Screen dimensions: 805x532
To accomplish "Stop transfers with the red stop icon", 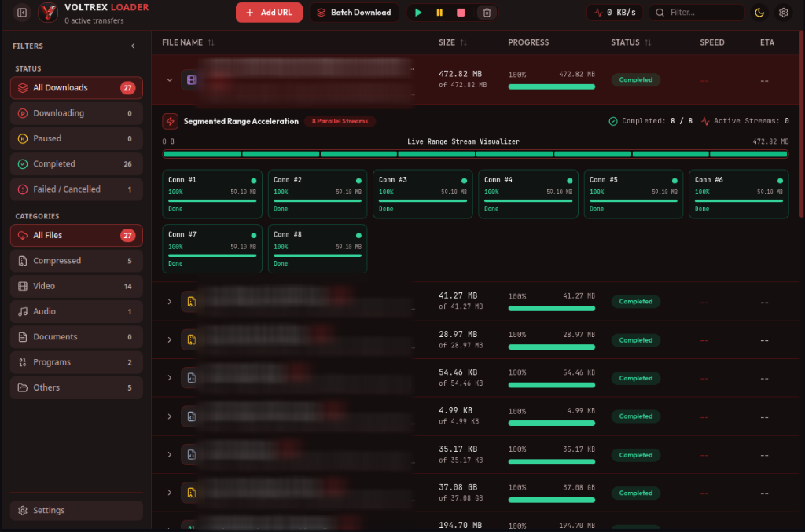I will [x=461, y=13].
